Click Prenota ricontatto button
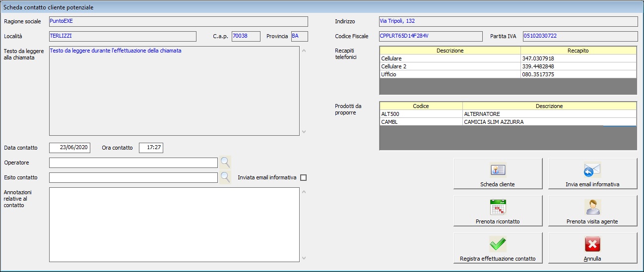This screenshot has height=272, width=644. coord(498,211)
